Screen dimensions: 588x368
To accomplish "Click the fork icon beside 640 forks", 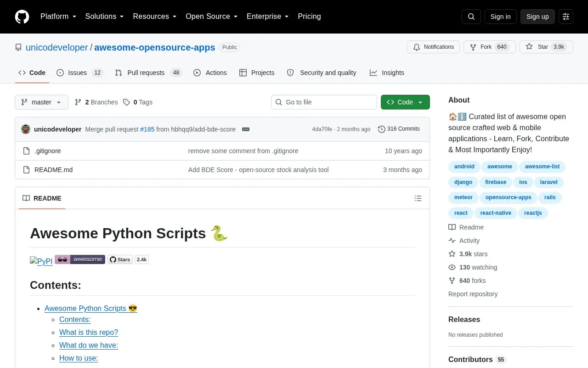I will point(452,281).
